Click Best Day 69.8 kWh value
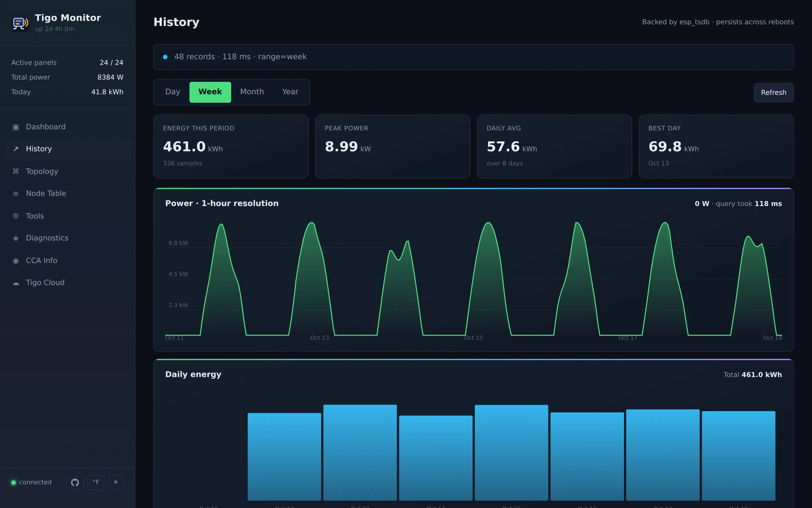Screen dimensions: 812x508 [673, 147]
